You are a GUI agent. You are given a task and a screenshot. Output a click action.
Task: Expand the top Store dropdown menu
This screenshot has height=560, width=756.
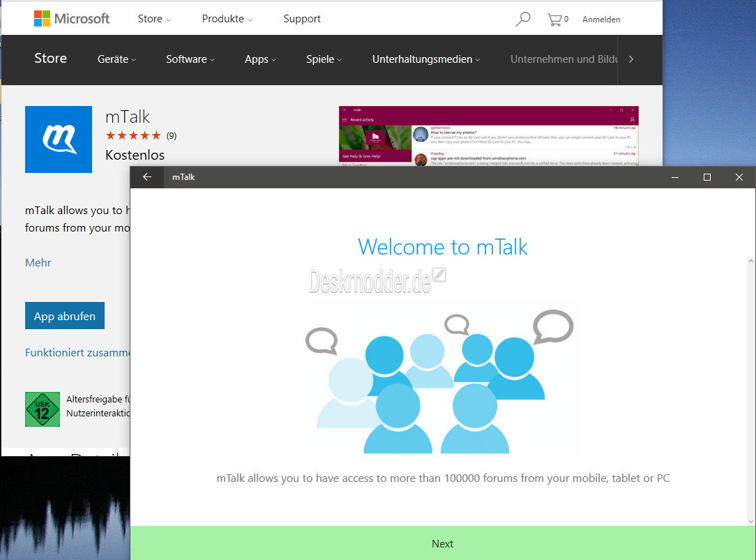(x=154, y=19)
